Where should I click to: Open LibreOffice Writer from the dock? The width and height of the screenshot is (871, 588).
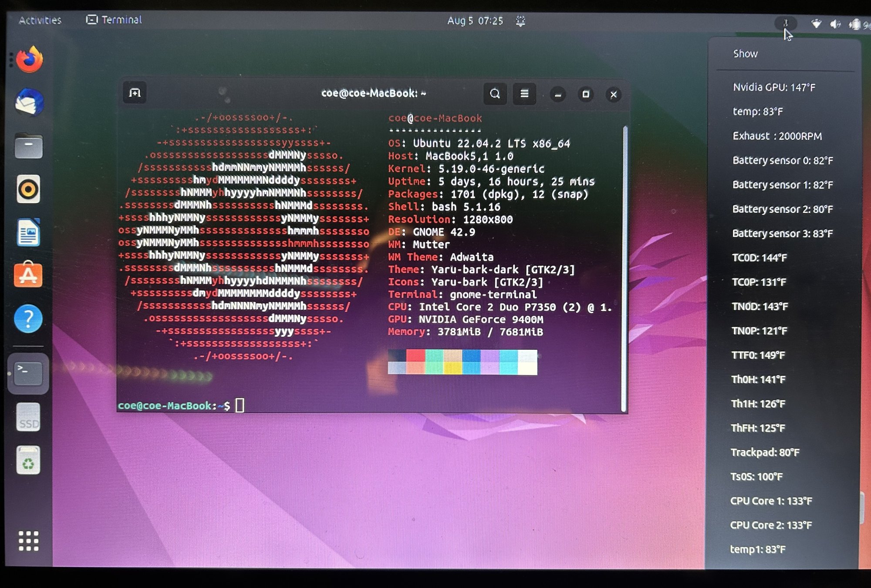(29, 232)
